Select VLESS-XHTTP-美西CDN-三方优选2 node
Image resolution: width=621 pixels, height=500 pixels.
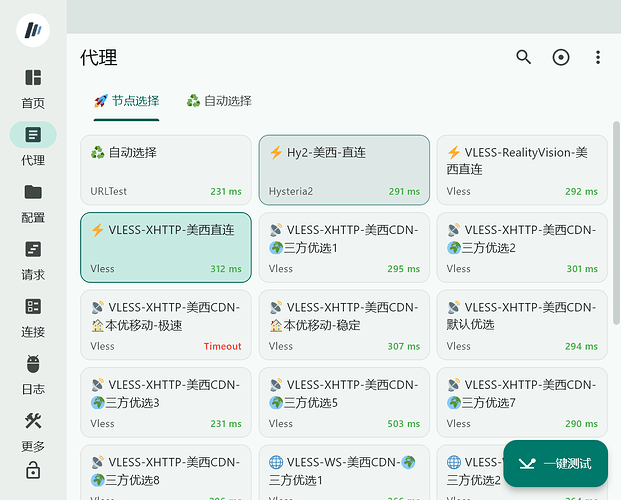[522, 248]
